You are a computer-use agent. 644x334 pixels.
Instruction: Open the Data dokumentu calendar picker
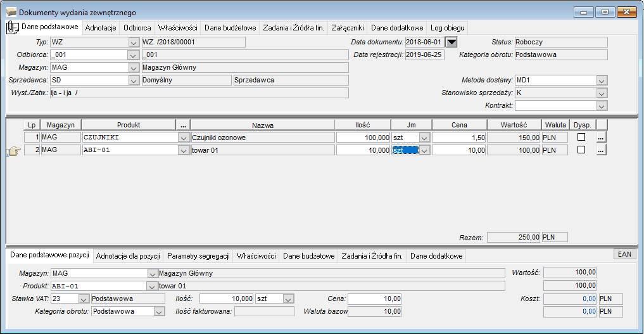(451, 42)
